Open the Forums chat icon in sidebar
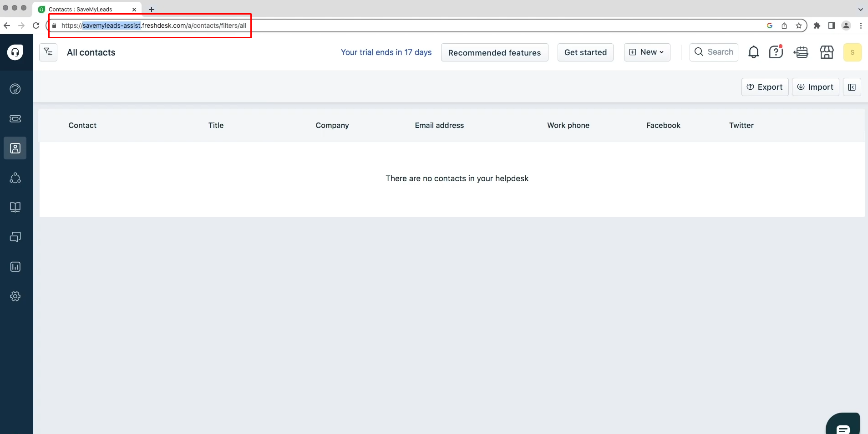 point(15,237)
